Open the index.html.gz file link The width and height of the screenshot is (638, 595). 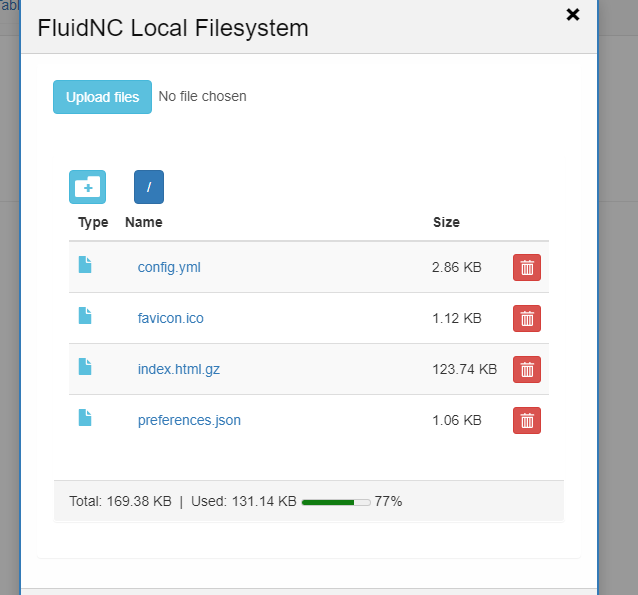tap(179, 369)
